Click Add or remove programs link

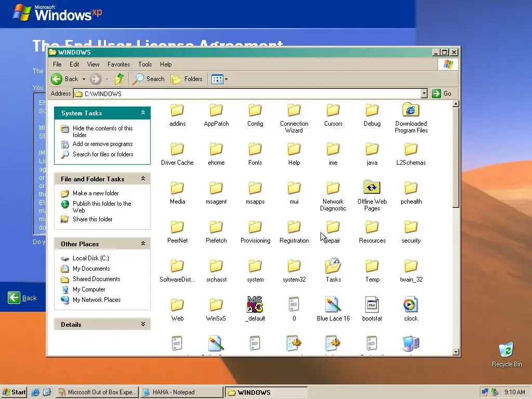102,144
